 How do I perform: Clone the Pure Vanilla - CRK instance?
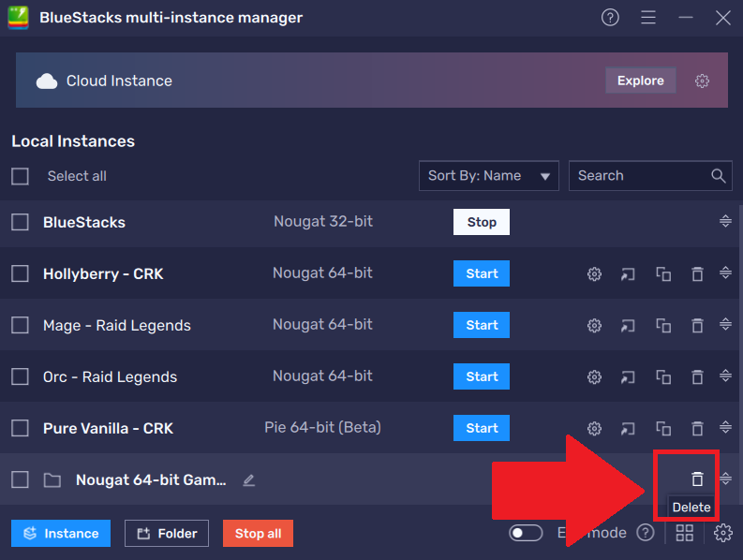click(x=663, y=429)
